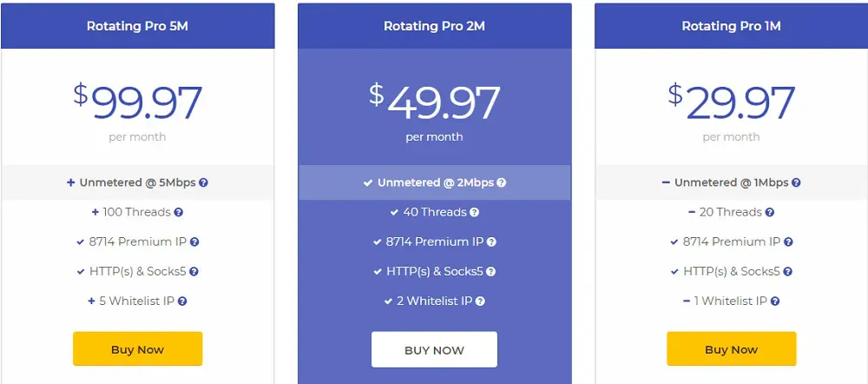The image size is (868, 384).
Task: Click help icon beside 1 Whitelist IP
Action: (x=775, y=301)
